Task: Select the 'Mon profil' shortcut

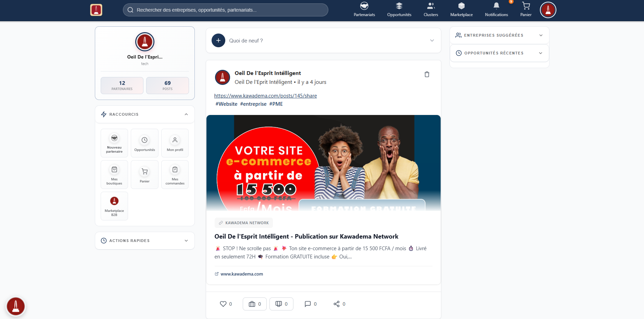Action: 175,143
